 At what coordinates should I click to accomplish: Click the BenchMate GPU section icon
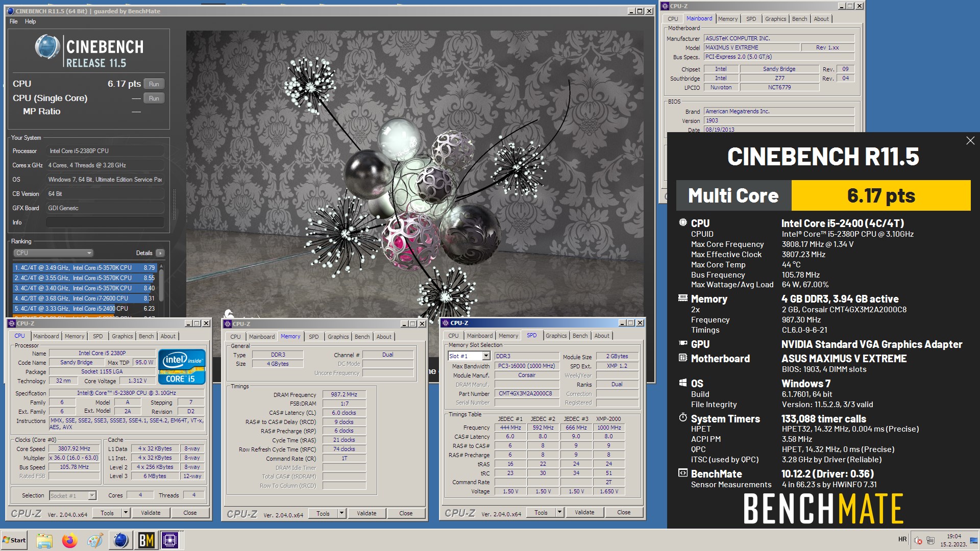click(x=683, y=344)
